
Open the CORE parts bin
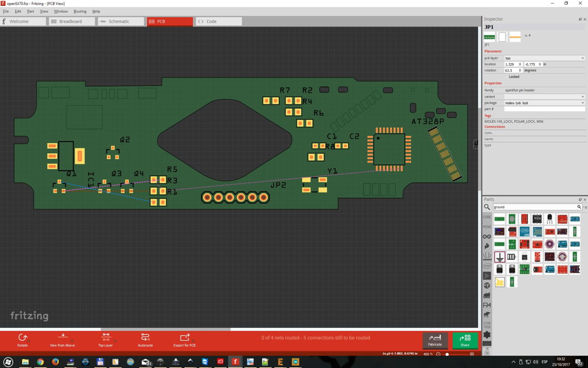click(487, 217)
